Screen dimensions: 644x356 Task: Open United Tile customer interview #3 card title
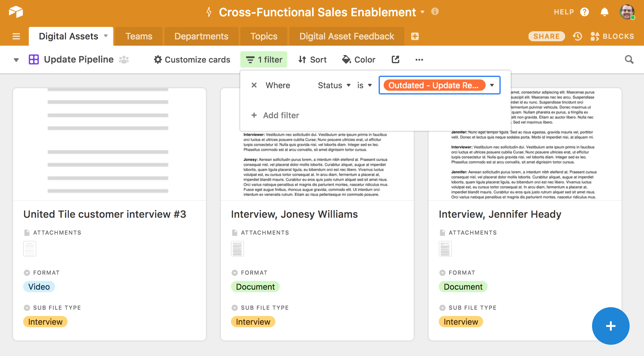click(x=105, y=214)
